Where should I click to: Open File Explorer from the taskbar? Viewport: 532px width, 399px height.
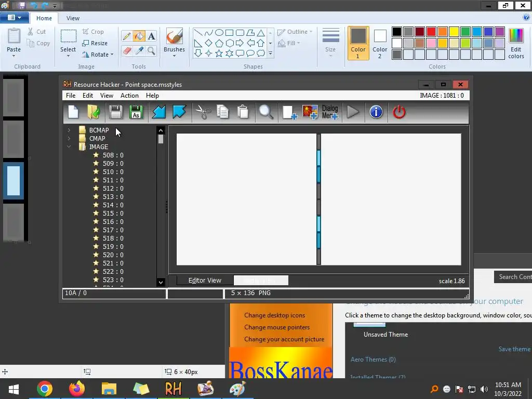(x=109, y=389)
